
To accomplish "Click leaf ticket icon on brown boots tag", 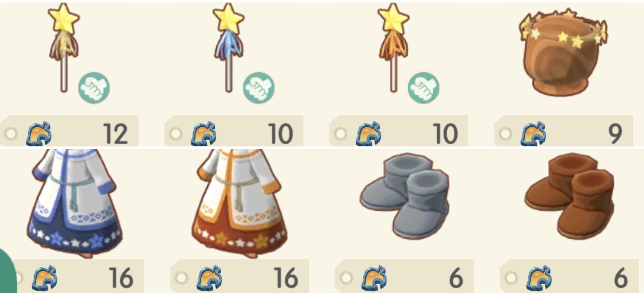I will click(x=539, y=278).
